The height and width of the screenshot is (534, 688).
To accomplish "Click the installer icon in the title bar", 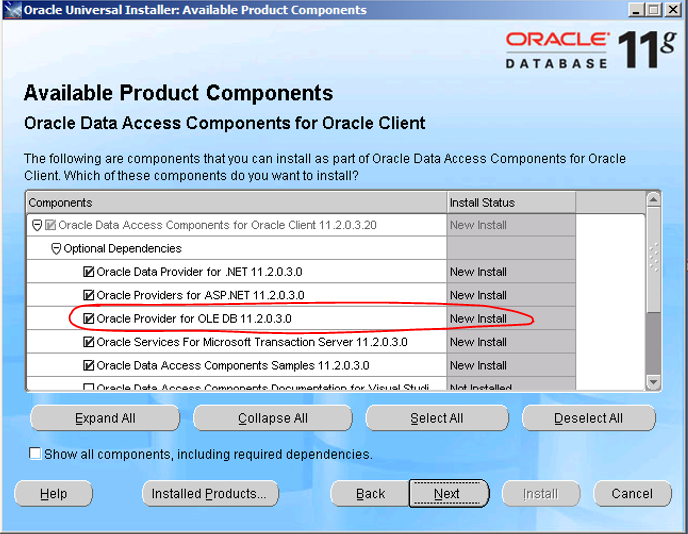I will (11, 10).
